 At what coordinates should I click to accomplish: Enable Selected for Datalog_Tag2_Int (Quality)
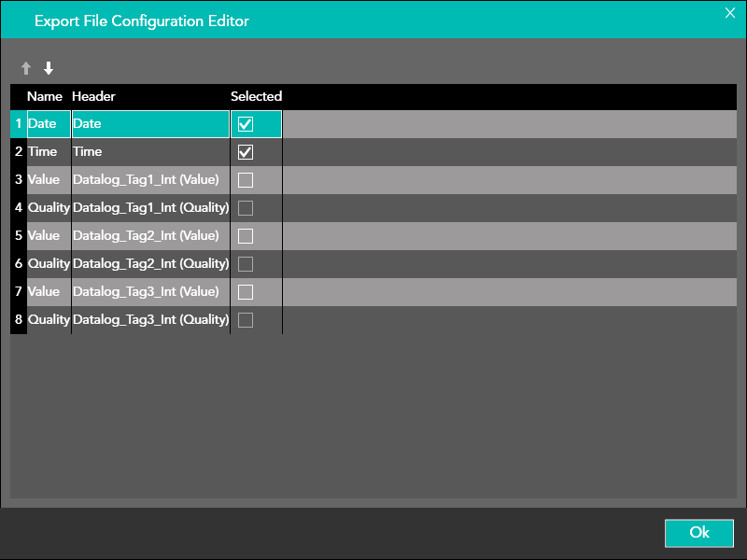(246, 264)
